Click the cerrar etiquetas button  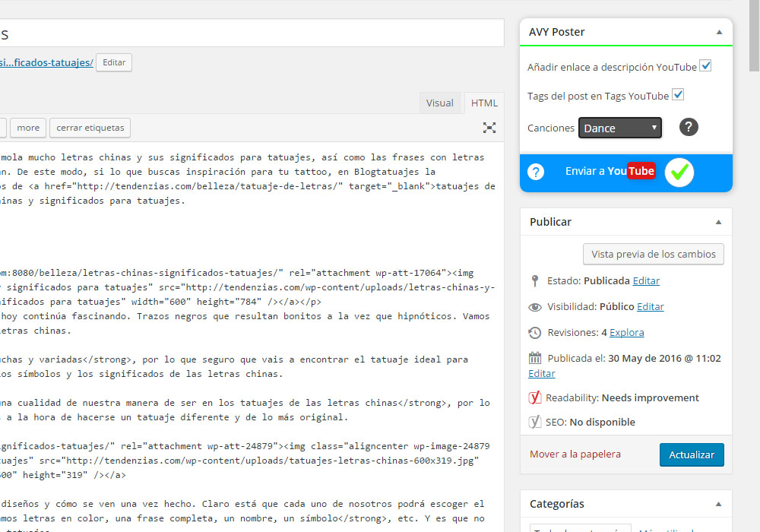[x=90, y=128]
